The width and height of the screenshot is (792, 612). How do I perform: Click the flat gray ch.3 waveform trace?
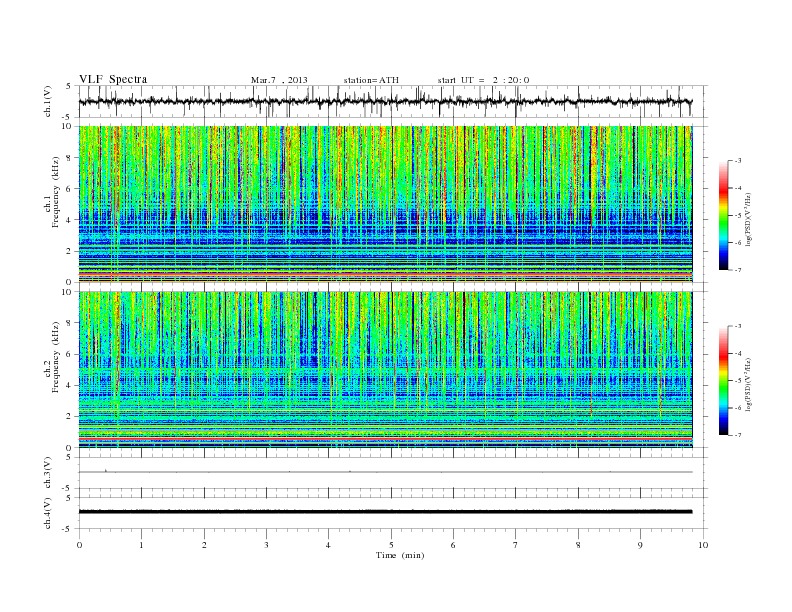[385, 472]
